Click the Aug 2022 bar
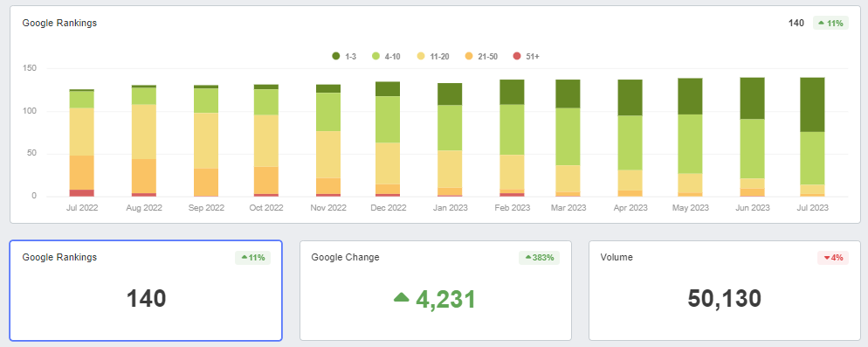This screenshot has width=868, height=347. pos(144,141)
